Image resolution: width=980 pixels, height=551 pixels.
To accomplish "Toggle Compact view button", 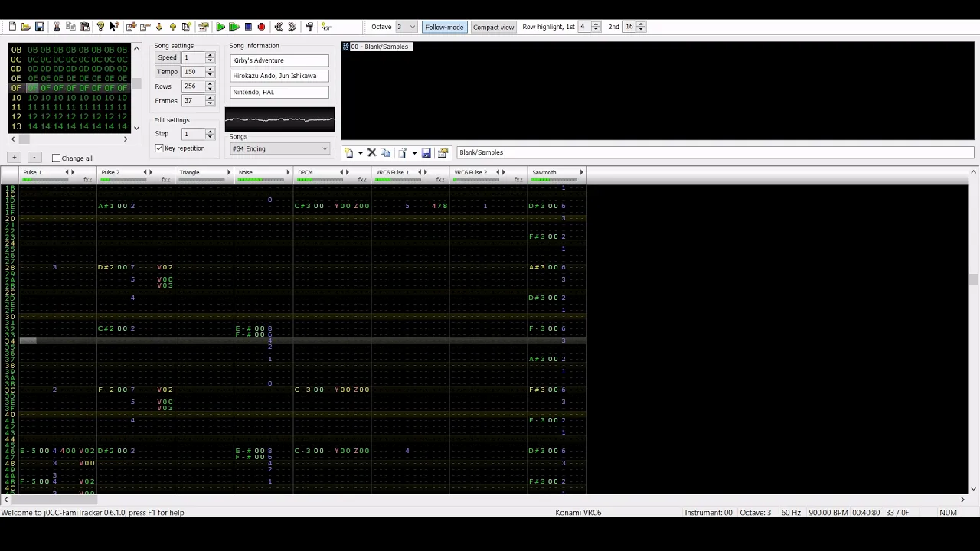I will point(493,27).
